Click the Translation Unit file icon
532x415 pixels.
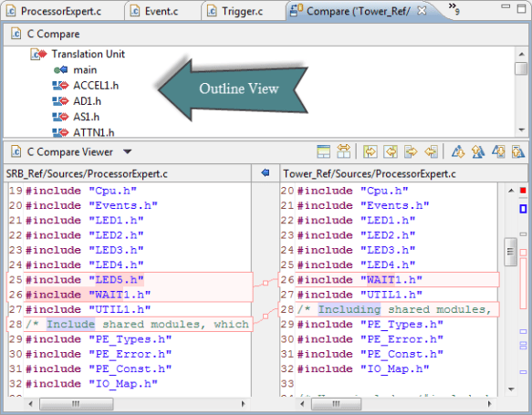38,54
